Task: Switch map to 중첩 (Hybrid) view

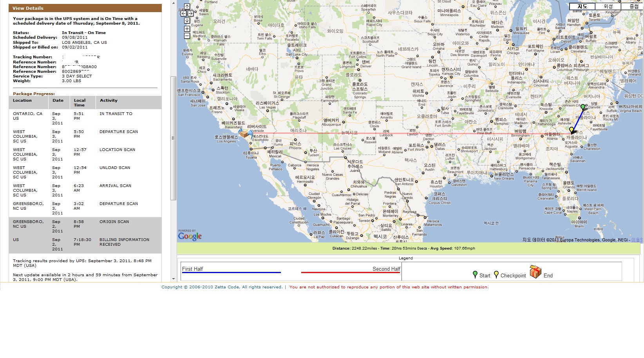Action: (x=633, y=6)
